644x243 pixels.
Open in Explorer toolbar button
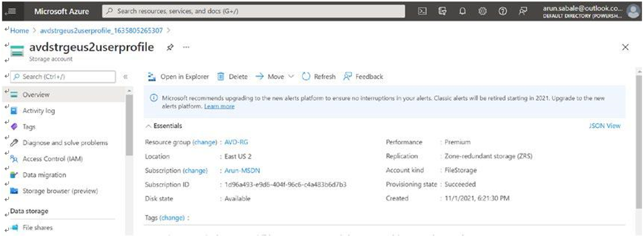click(x=178, y=76)
